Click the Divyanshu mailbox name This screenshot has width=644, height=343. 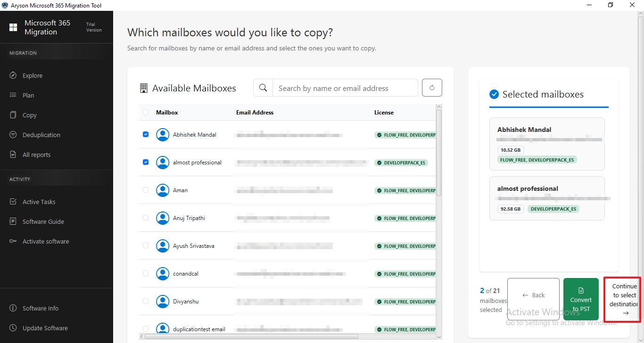(x=186, y=302)
